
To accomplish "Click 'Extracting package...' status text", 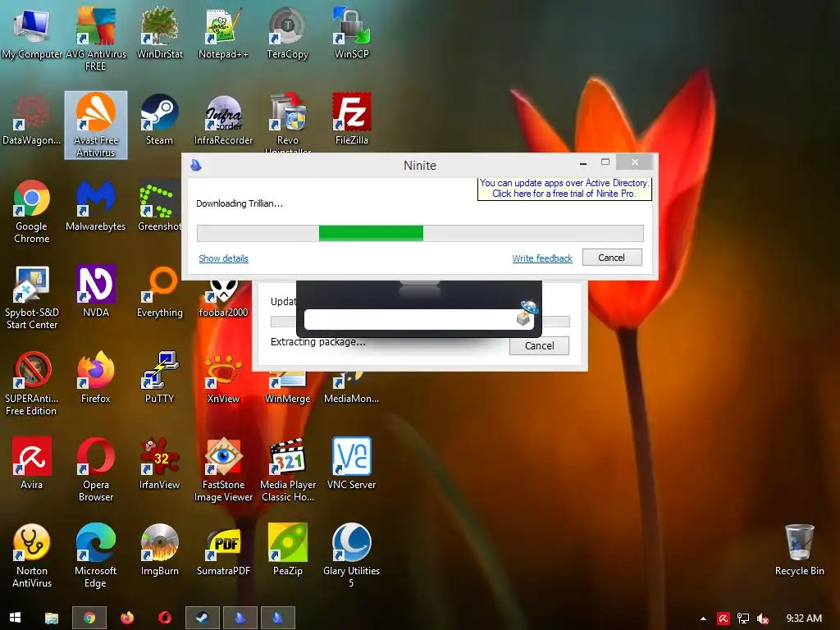I will 318,342.
